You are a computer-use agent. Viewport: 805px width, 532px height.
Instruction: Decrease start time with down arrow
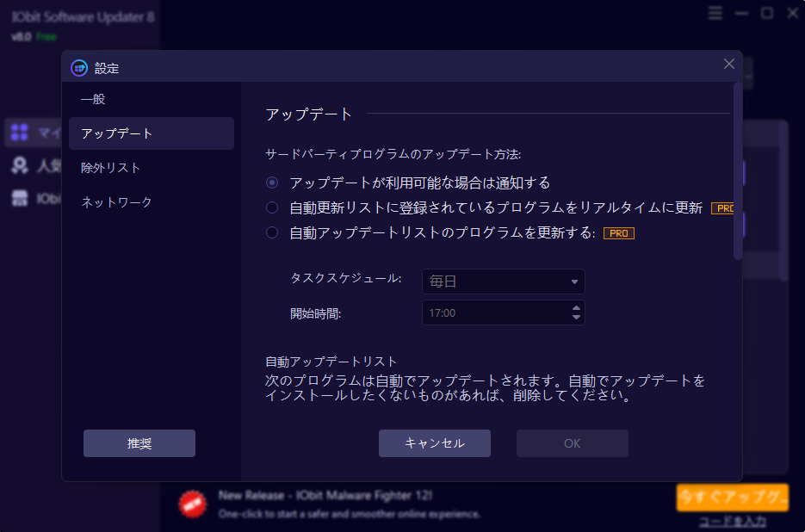tap(576, 318)
